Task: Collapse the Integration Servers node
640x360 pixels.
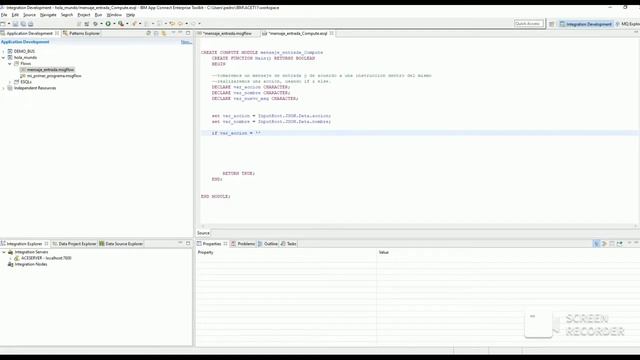Action: [x=4, y=252]
